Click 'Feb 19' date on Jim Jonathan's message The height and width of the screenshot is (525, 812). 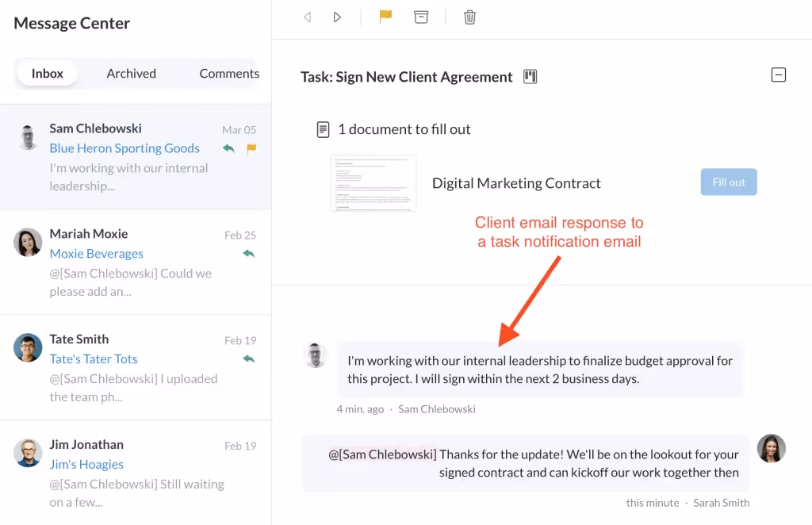pyautogui.click(x=240, y=446)
